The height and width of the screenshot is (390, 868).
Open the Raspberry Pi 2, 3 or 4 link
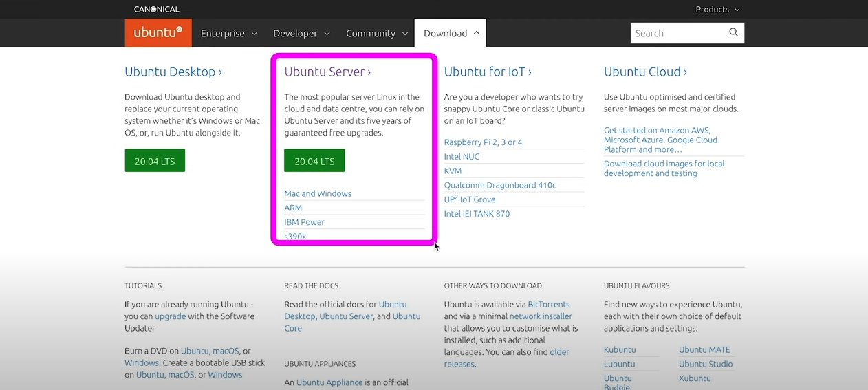[x=483, y=142]
